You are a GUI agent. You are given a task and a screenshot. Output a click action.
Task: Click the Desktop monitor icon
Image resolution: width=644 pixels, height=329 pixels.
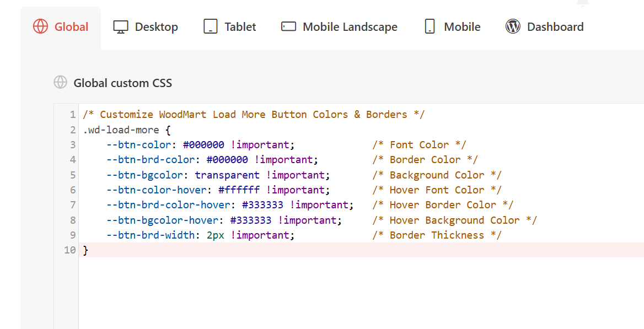[121, 26]
